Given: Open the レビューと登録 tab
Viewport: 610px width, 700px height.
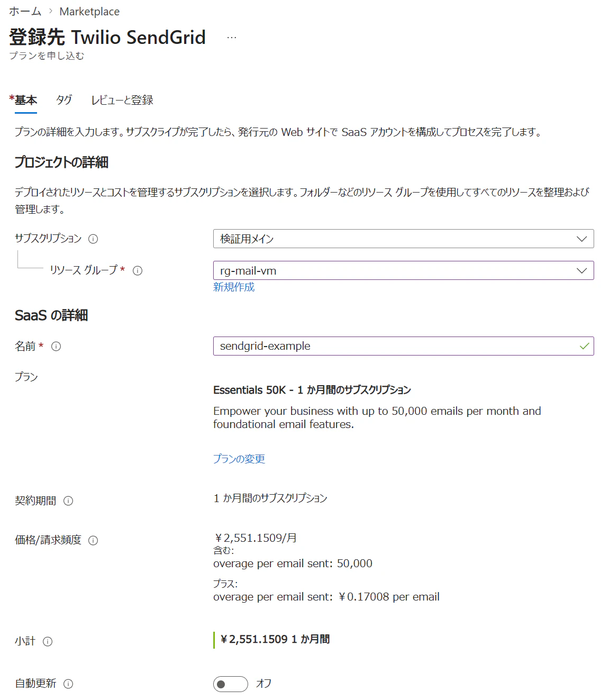Looking at the screenshot, I should tap(122, 101).
